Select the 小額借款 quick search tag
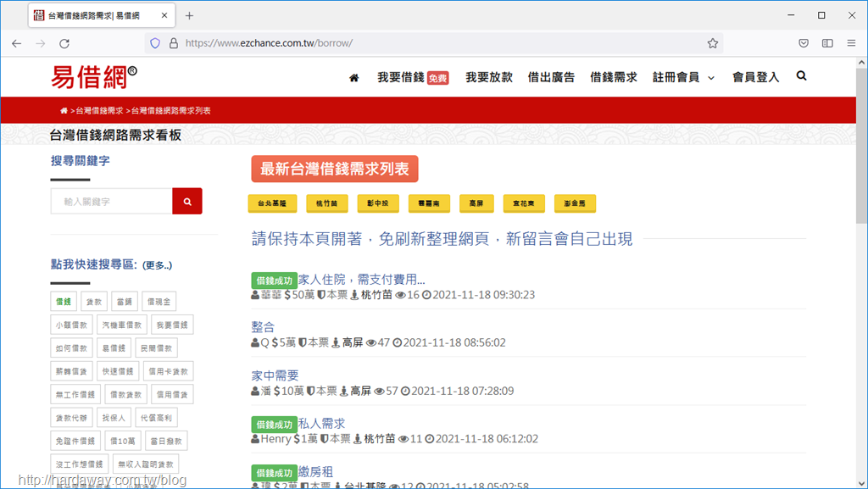 click(x=71, y=325)
